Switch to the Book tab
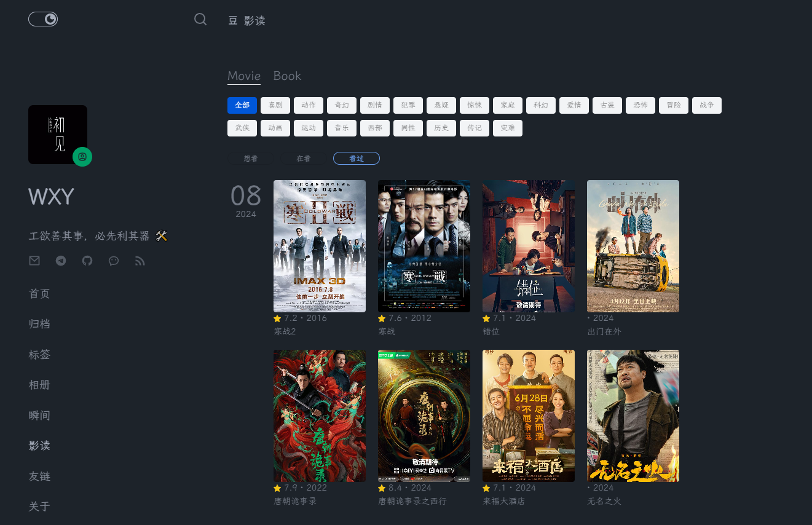This screenshot has width=812, height=525. click(x=287, y=76)
